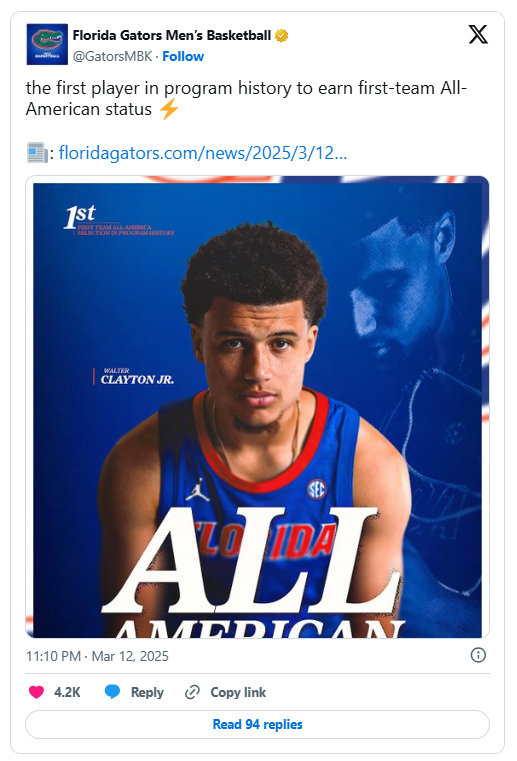Click the gold verified badge
517x761 pixels.
[x=282, y=35]
